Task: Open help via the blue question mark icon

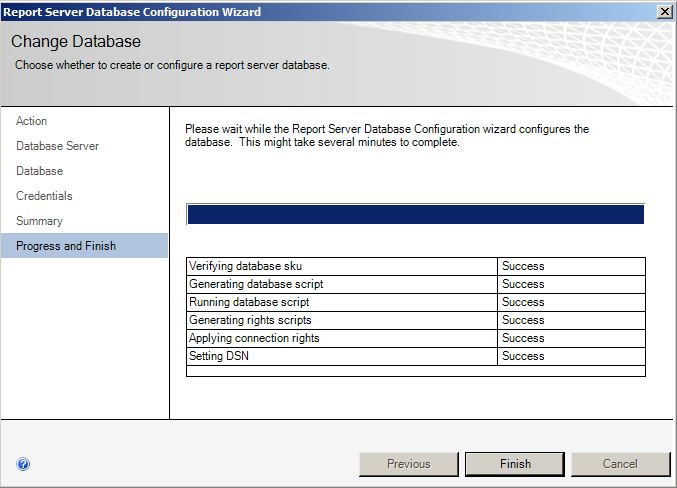Action: 23,464
